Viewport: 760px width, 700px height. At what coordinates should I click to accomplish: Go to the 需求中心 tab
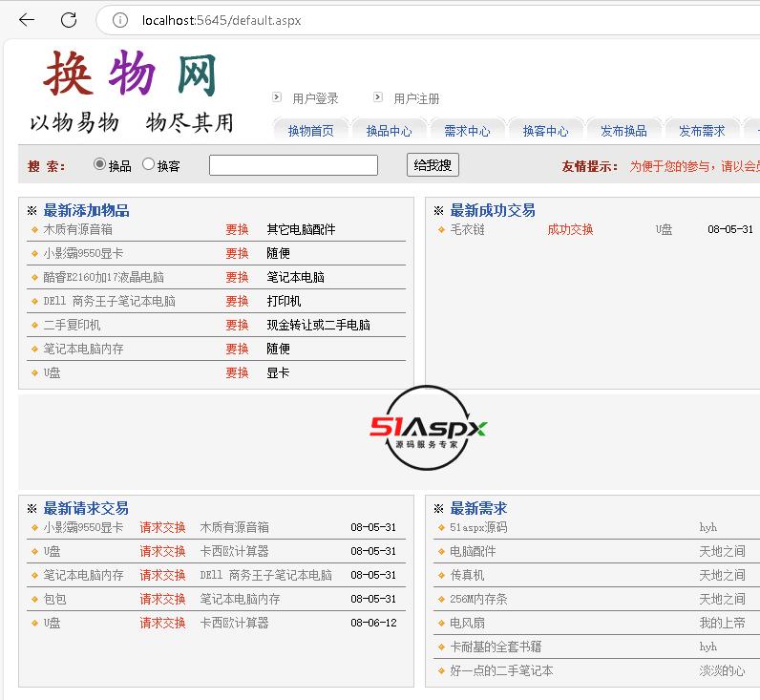pyautogui.click(x=467, y=131)
